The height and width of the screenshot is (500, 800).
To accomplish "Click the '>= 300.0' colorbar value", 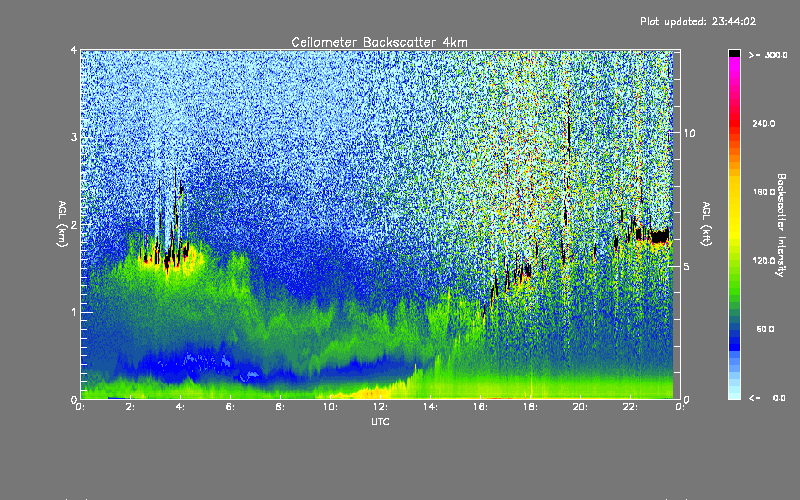I will tap(768, 55).
